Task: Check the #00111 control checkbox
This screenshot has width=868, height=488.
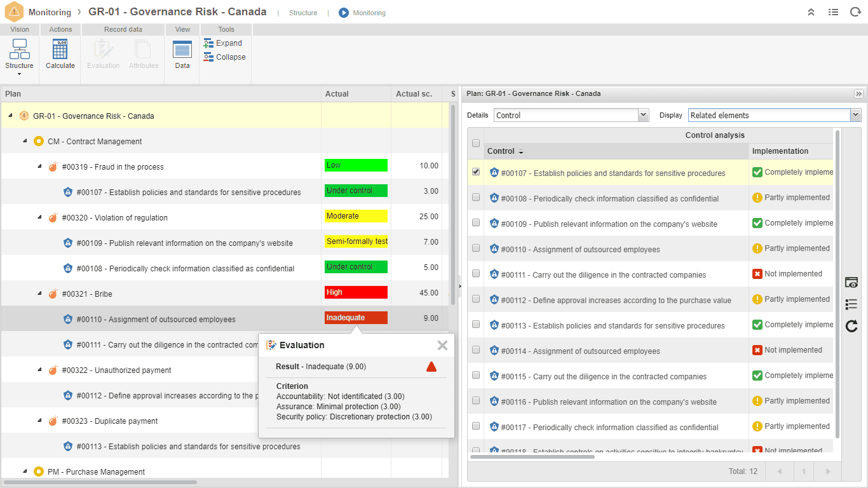Action: tap(476, 273)
